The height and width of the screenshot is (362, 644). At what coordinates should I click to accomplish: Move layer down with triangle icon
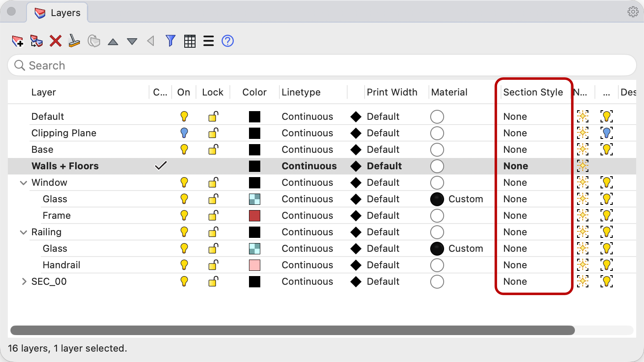pos(132,42)
